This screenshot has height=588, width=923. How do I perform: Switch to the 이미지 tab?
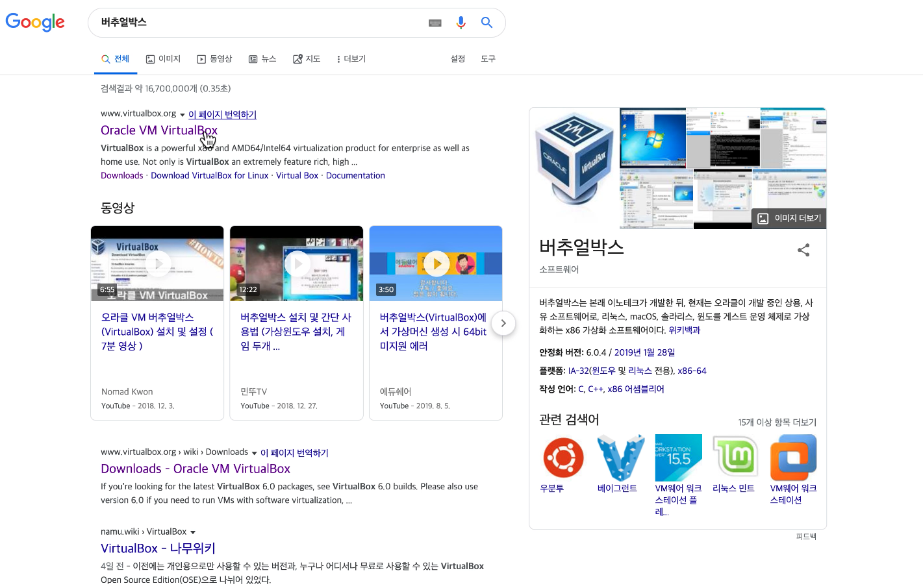(x=163, y=59)
